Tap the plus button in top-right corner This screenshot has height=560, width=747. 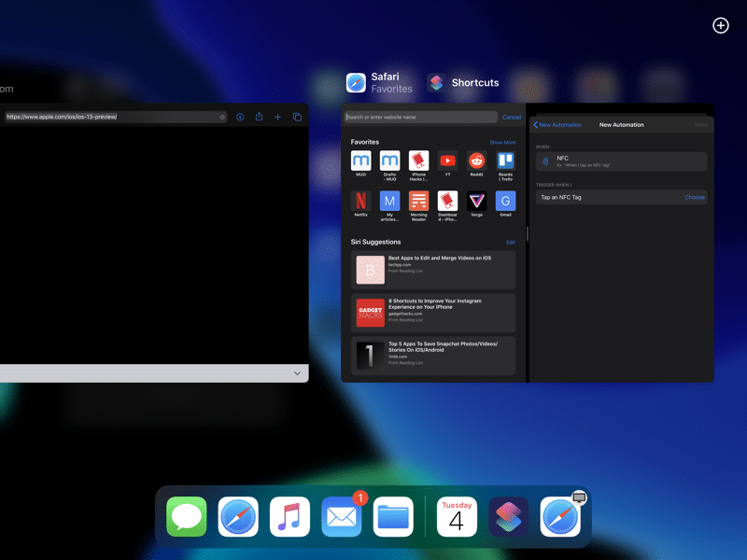point(720,25)
